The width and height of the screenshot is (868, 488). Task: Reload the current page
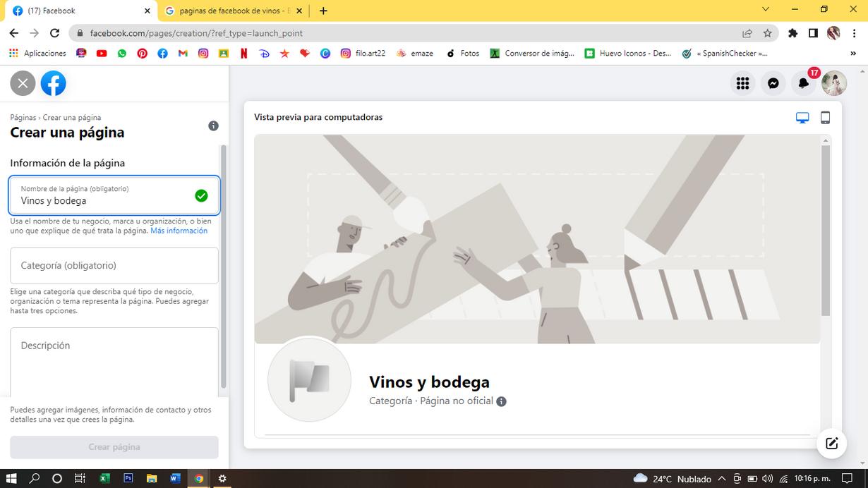pyautogui.click(x=54, y=33)
